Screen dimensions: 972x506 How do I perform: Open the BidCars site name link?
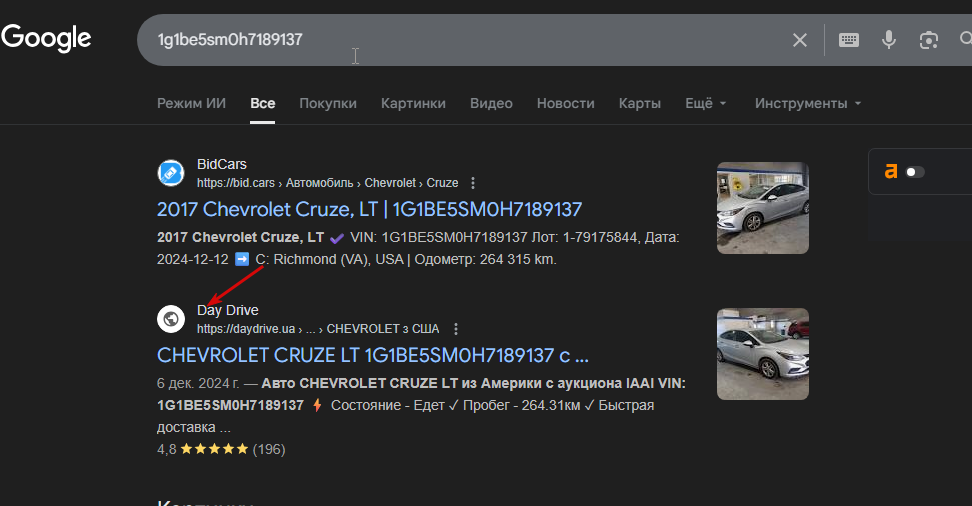[221, 164]
